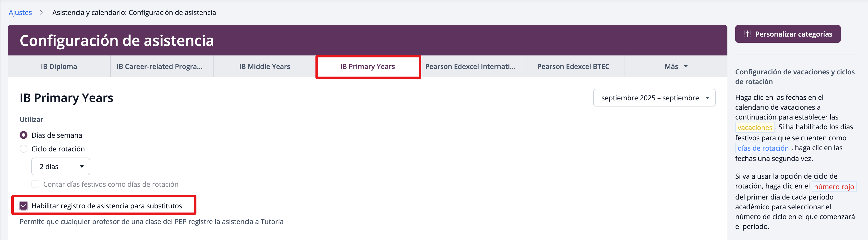The width and height of the screenshot is (868, 240).
Task: Switch to the IB Middle Years tab
Action: pyautogui.click(x=265, y=67)
